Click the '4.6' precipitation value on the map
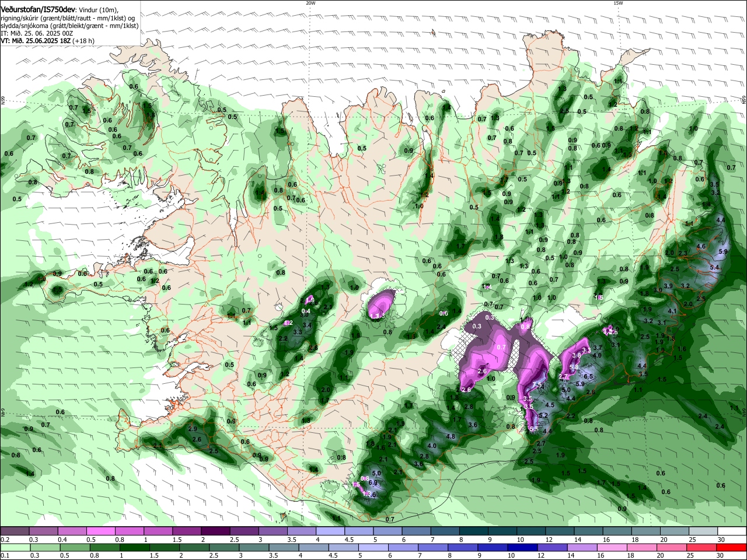 point(701,246)
